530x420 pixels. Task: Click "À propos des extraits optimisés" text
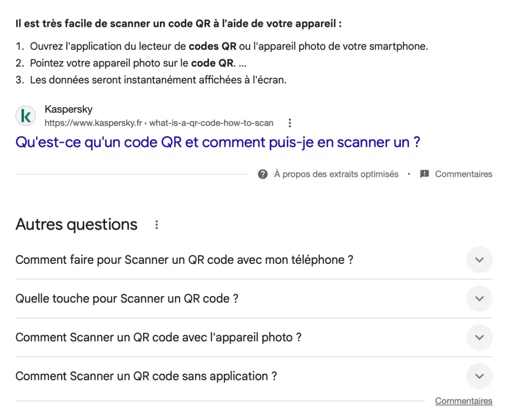336,174
